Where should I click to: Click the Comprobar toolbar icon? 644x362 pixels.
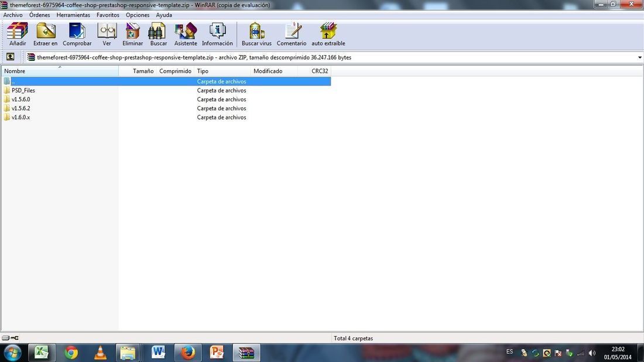(x=77, y=35)
